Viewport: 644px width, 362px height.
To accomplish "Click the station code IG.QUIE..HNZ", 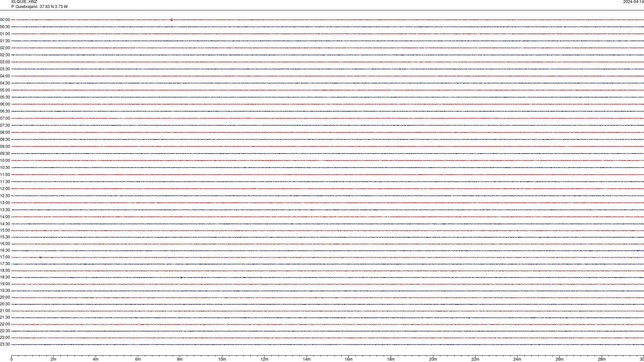I will 24,2.
